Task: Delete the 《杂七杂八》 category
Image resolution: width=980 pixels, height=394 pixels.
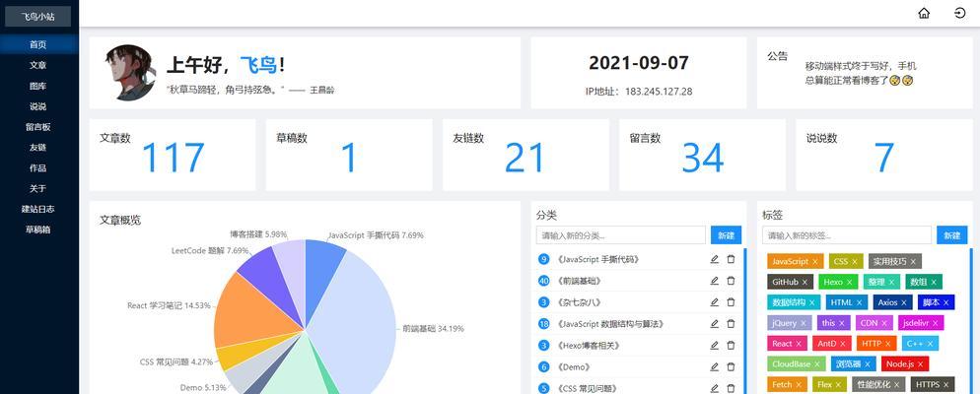Action: 731,302
